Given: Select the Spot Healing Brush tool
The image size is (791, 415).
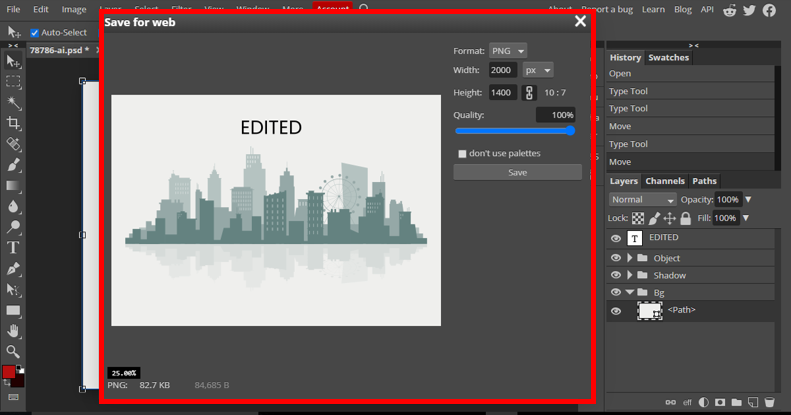Looking at the screenshot, I should click(13, 144).
